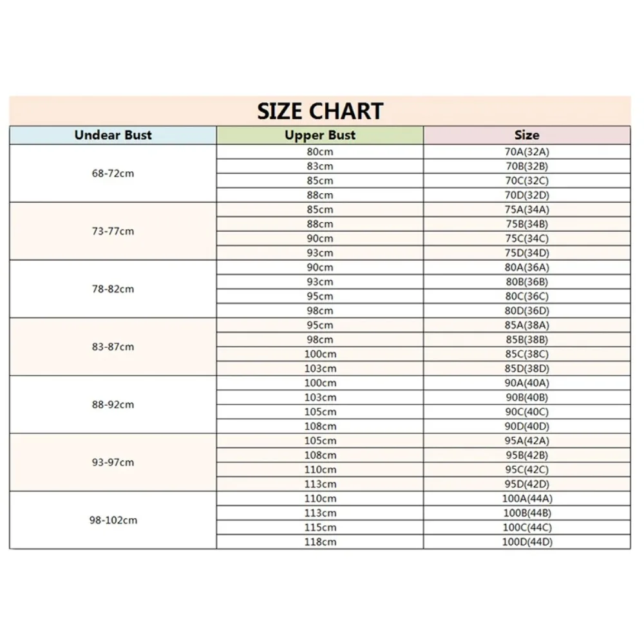Select the Upper Bust column header
This screenshot has width=644, height=644.
pyautogui.click(x=320, y=135)
